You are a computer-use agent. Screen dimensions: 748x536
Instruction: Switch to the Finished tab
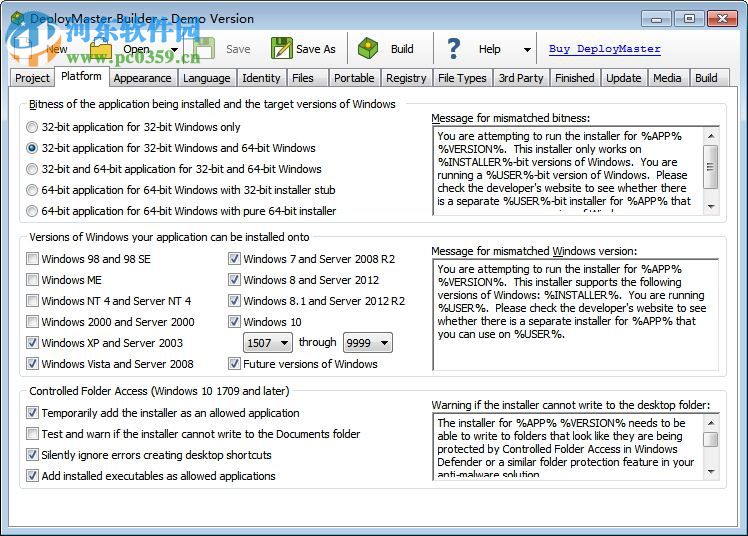click(x=574, y=78)
